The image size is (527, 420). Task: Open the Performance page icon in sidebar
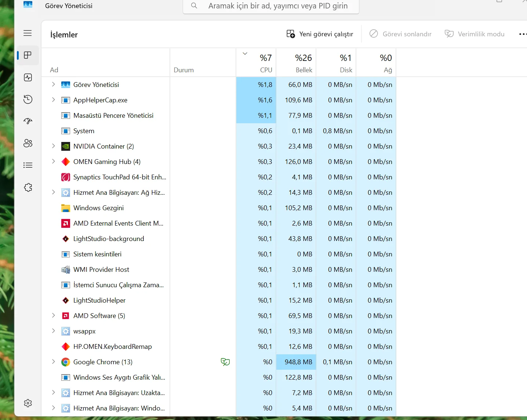click(x=28, y=77)
